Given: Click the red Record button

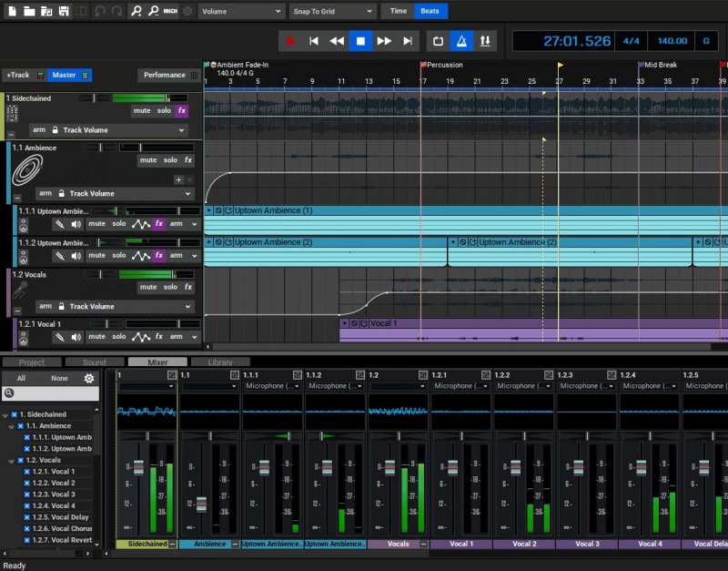Looking at the screenshot, I should (290, 41).
